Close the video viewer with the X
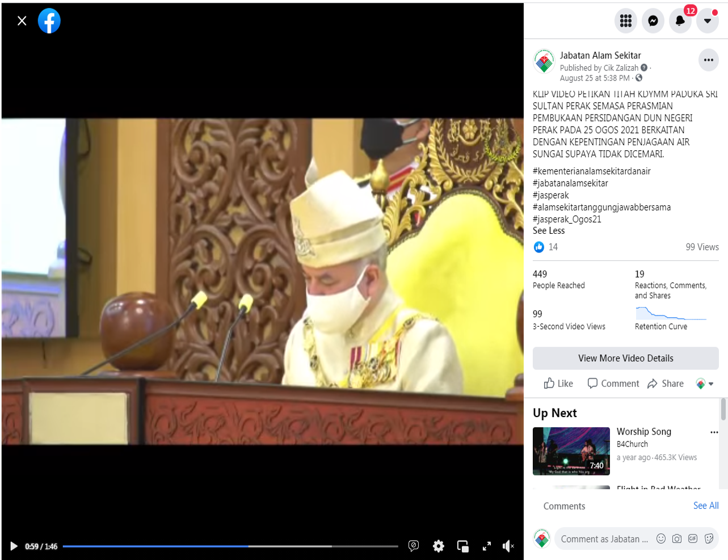 [22, 21]
